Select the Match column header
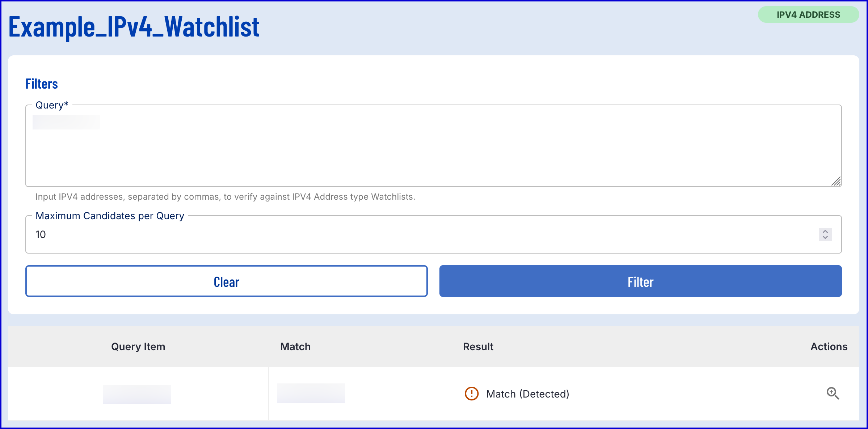This screenshot has height=429, width=868. (295, 347)
